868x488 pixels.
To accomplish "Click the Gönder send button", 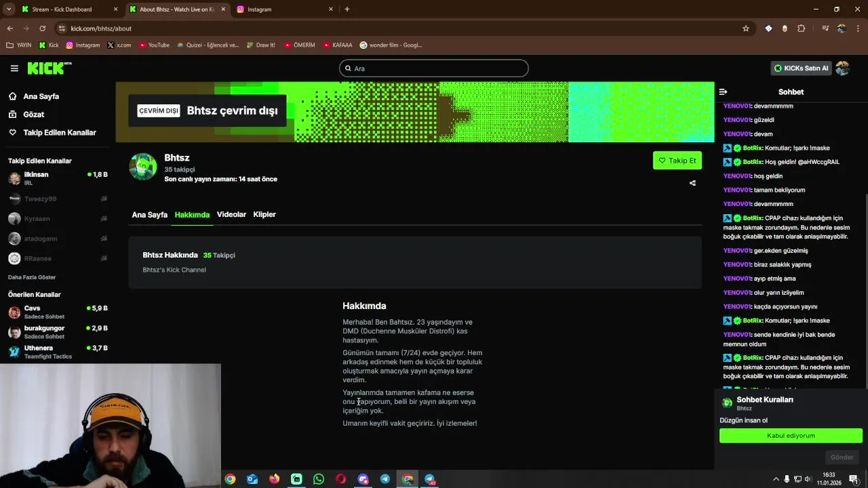I will pyautogui.click(x=842, y=457).
